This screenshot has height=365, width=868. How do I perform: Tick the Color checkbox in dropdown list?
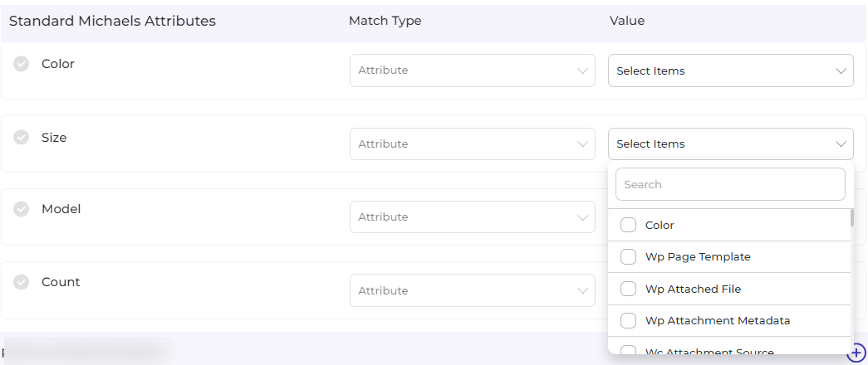[629, 225]
